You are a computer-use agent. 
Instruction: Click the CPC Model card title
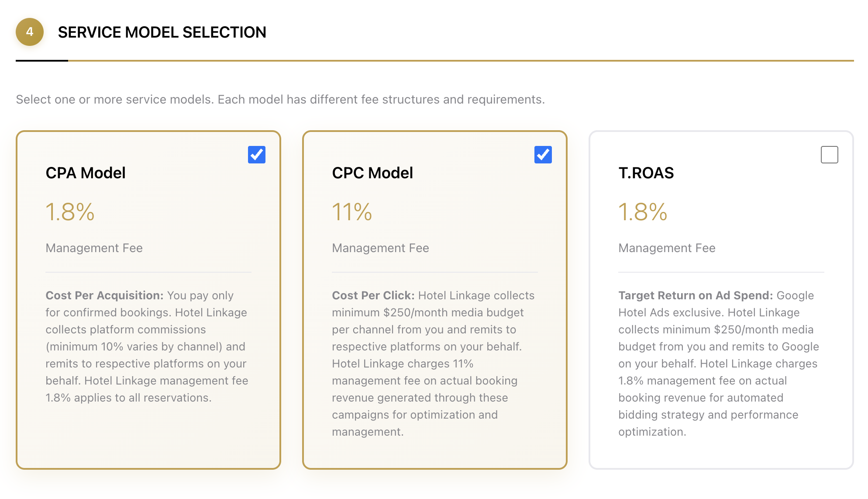pyautogui.click(x=372, y=173)
